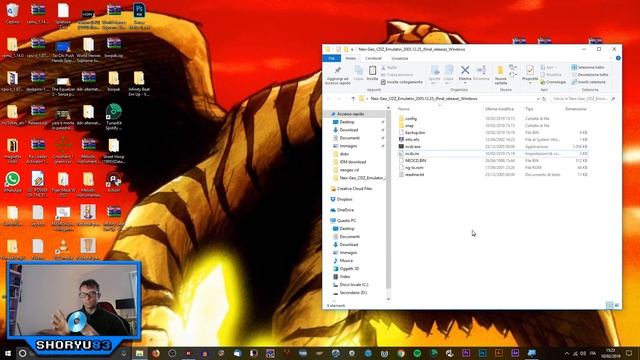Open the Elimina dropdown arrow
The image size is (640, 360).
(465, 83)
